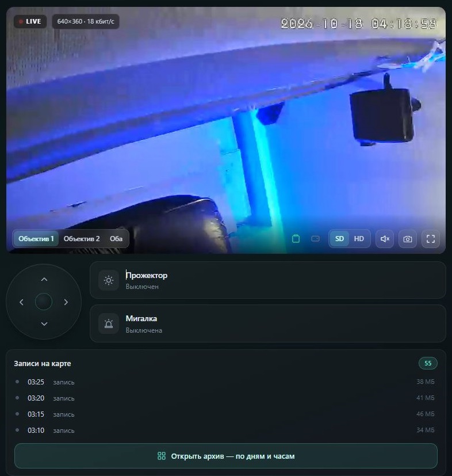Image resolution: width=452 pixels, height=476 pixels.
Task: Toggle the Мигалка siren card
Action: point(268,323)
